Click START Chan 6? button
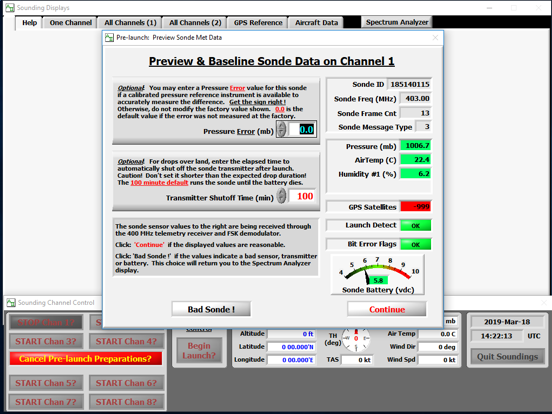552x414 pixels. coord(126,383)
